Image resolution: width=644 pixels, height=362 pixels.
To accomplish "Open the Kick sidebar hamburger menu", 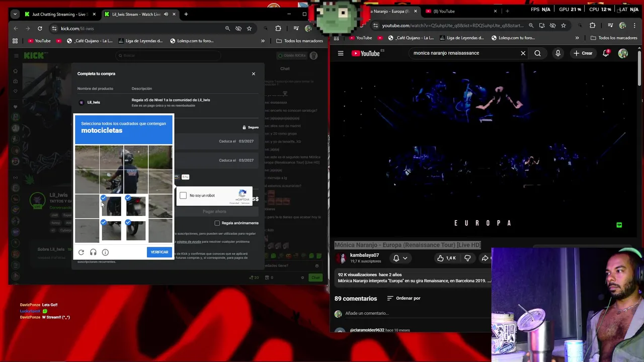I will click(16, 55).
